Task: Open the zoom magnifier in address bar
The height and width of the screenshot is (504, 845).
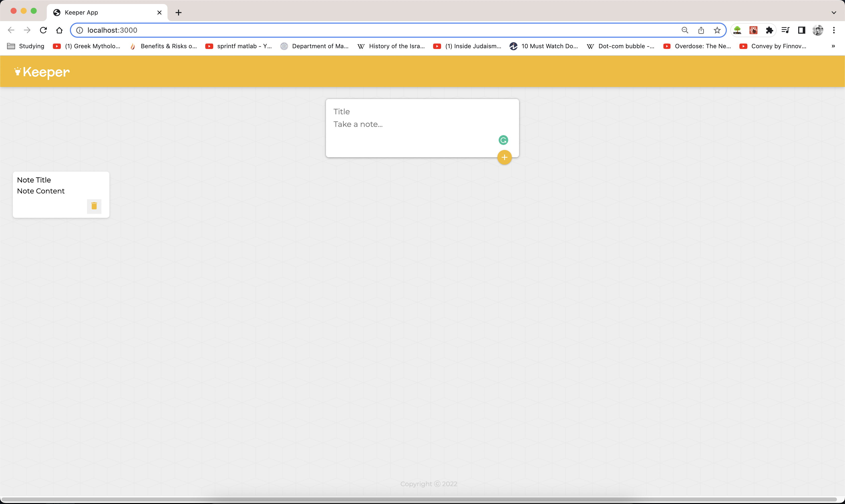Action: coord(685,30)
